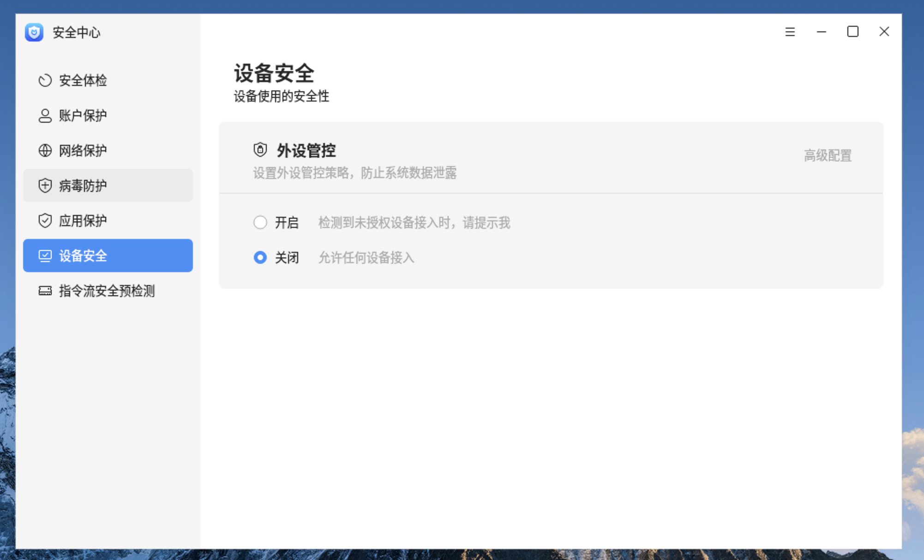Viewport: 924px width, 560px height.
Task: Click the 应用保护 shield-check icon
Action: (45, 220)
